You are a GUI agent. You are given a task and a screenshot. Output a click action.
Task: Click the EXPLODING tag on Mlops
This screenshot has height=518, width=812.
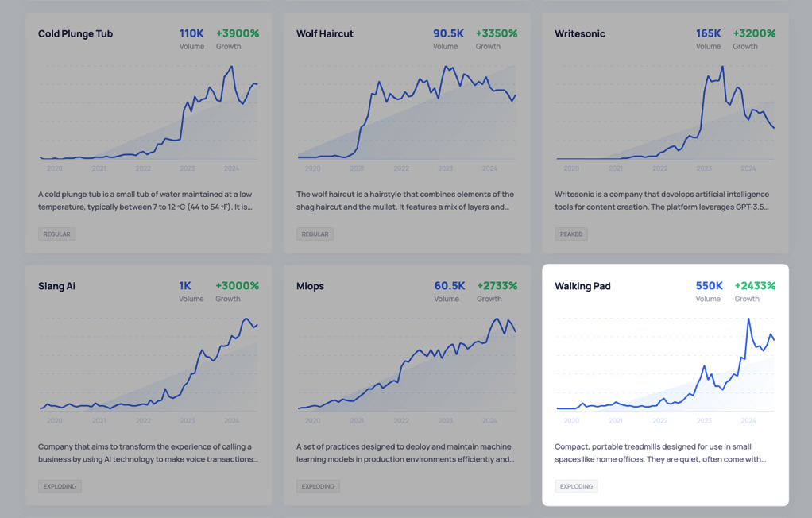(x=318, y=486)
